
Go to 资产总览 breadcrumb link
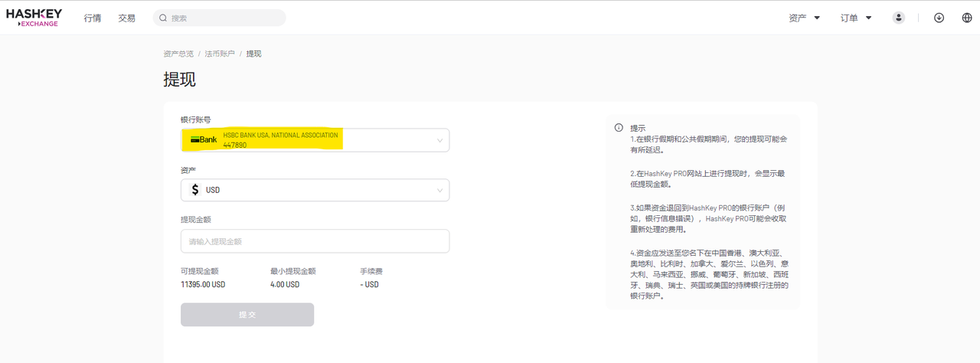click(x=178, y=54)
